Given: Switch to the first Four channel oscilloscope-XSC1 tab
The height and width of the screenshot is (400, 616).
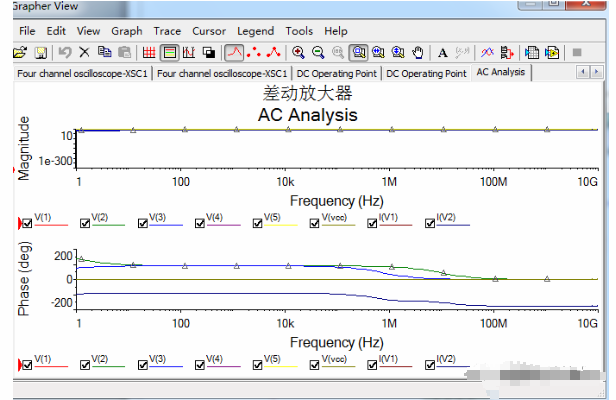Looking at the screenshot, I should click(x=82, y=73).
